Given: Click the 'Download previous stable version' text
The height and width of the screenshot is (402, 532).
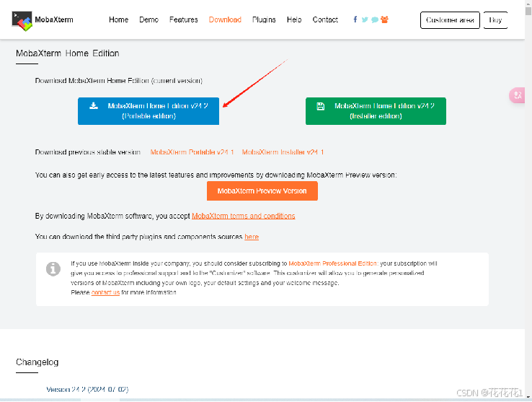Looking at the screenshot, I should click(87, 152).
